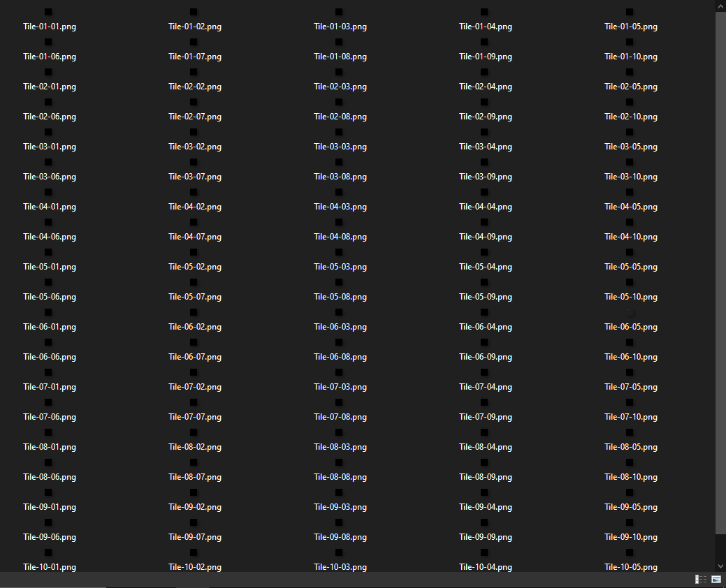
Task: Select file Tile-03-07.png
Action: pos(195,177)
